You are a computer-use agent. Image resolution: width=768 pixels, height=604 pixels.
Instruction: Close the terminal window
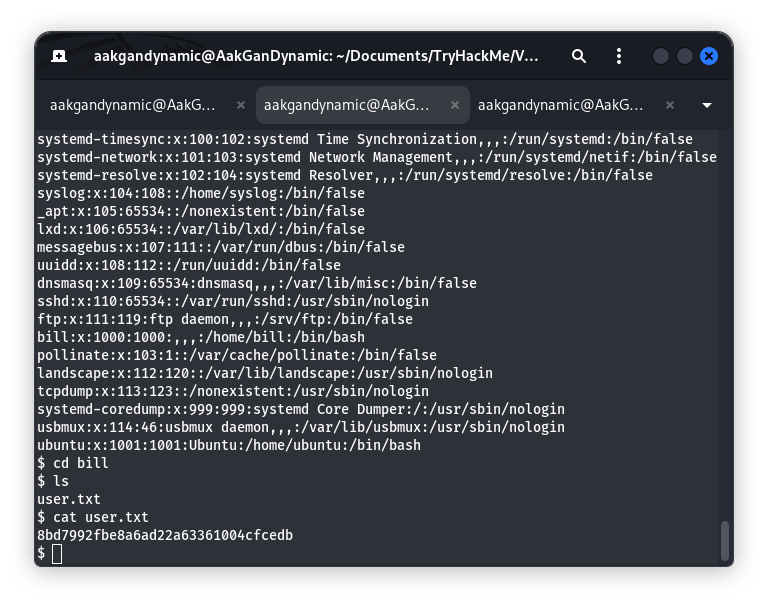709,56
